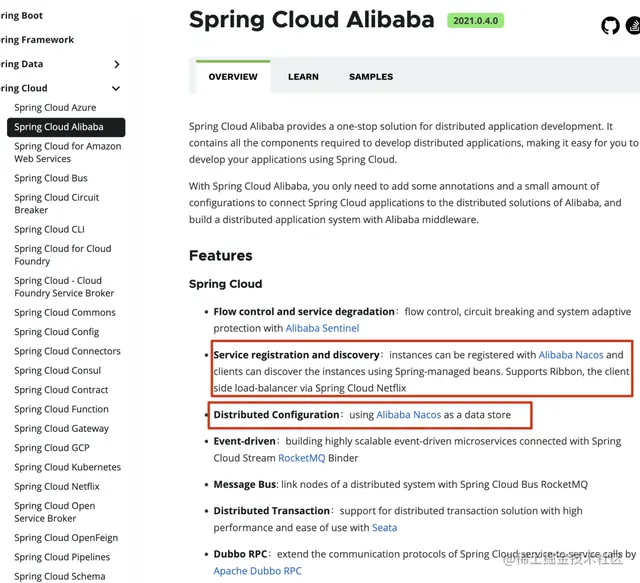
Task: Open Spring Cloud Pipelines
Action: pyautogui.click(x=62, y=557)
